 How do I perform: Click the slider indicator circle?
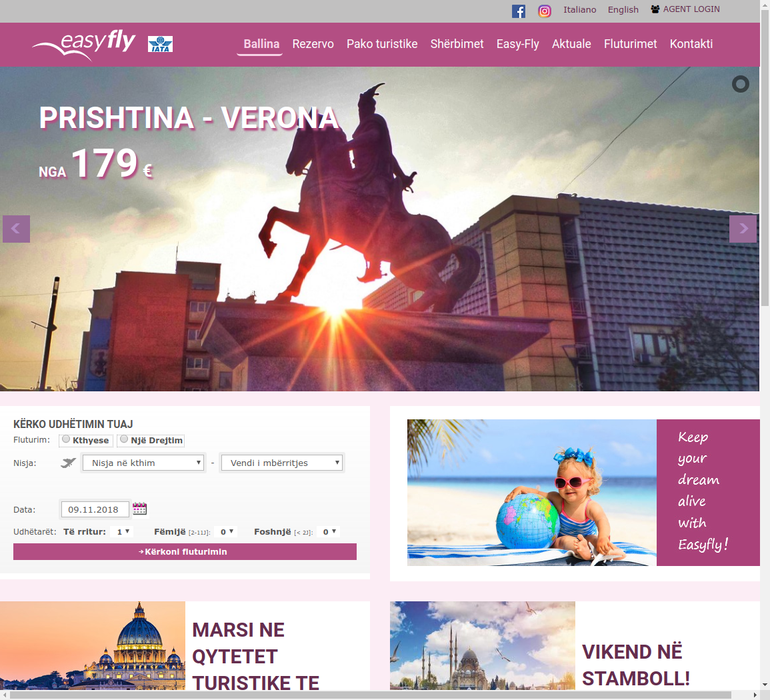tap(741, 84)
